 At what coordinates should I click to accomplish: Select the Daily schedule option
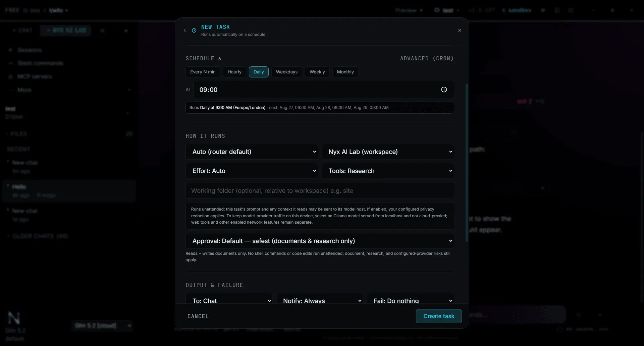tap(259, 72)
